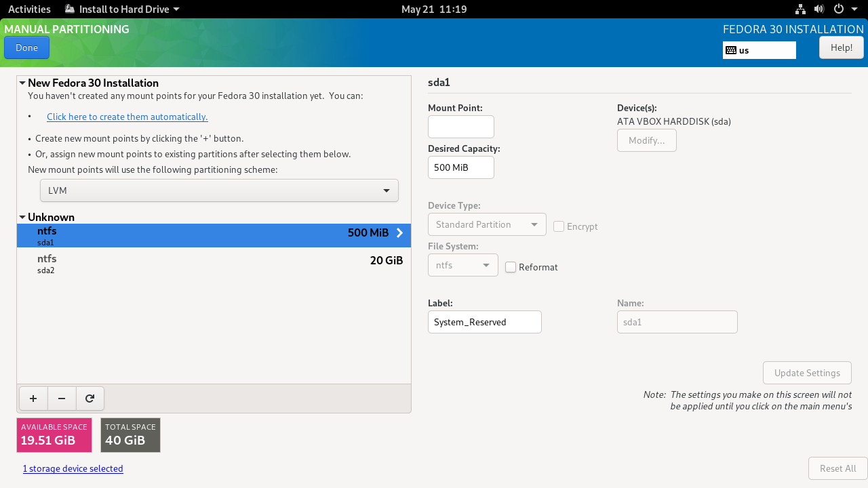868x488 pixels.
Task: Open the Device Type Standard Partition dropdown
Action: tap(487, 224)
